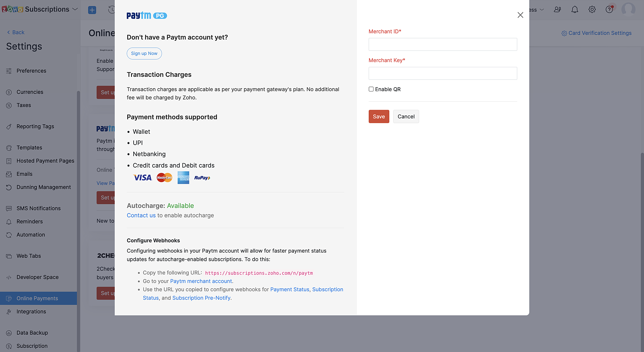The image size is (644, 352).
Task: Open the help question mark icon
Action: 609,10
